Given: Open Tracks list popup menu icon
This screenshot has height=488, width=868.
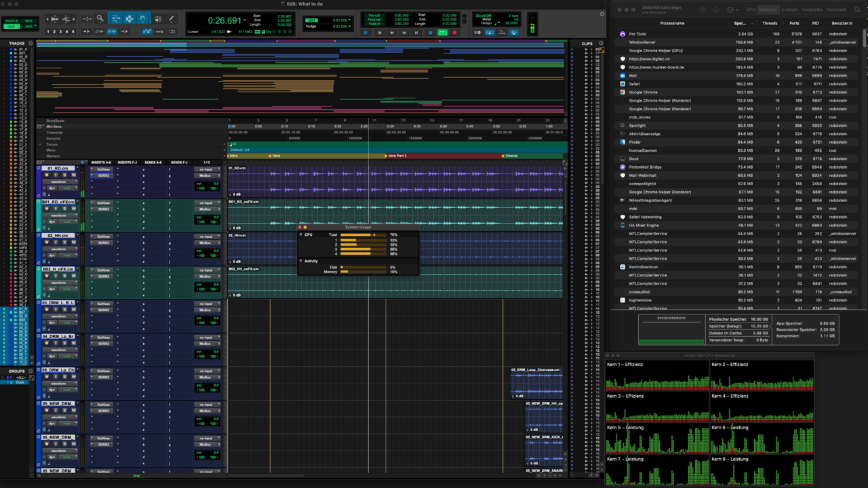Looking at the screenshot, I should pos(31,43).
